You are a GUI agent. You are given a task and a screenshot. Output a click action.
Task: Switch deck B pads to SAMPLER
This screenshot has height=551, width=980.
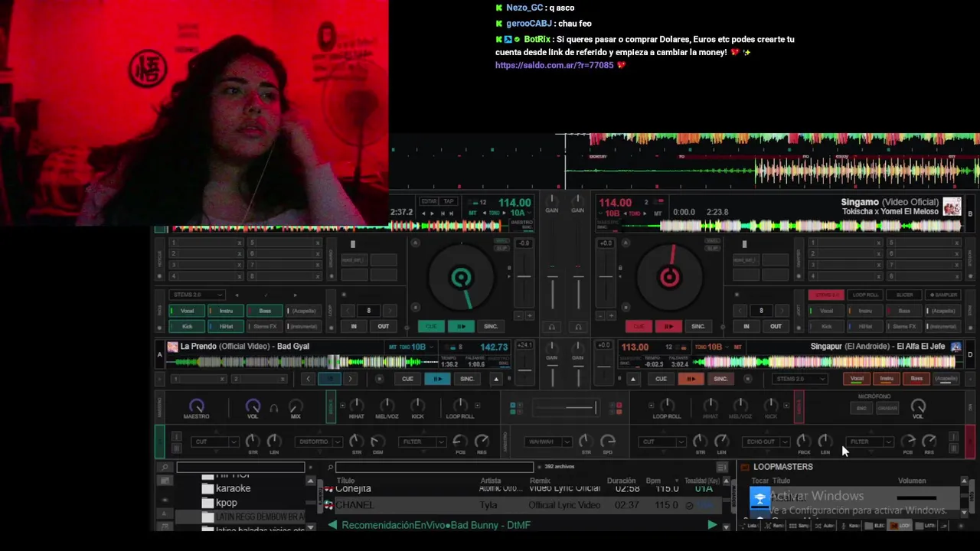click(x=943, y=295)
